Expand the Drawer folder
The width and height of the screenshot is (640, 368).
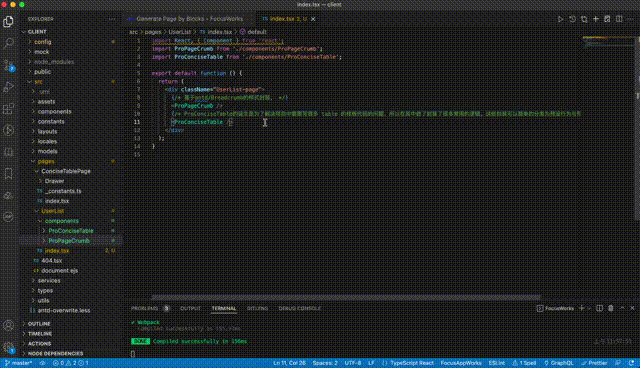click(x=54, y=181)
